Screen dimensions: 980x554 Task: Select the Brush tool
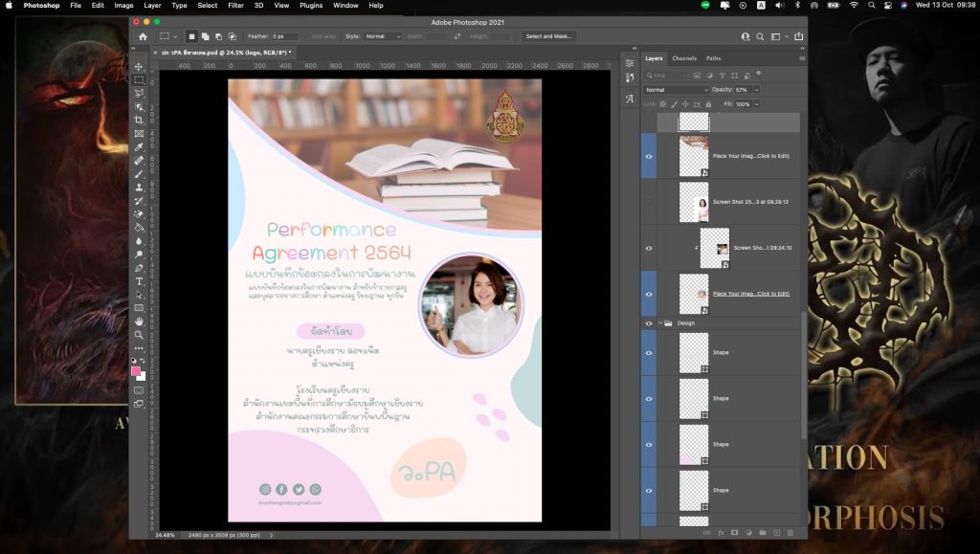[139, 173]
